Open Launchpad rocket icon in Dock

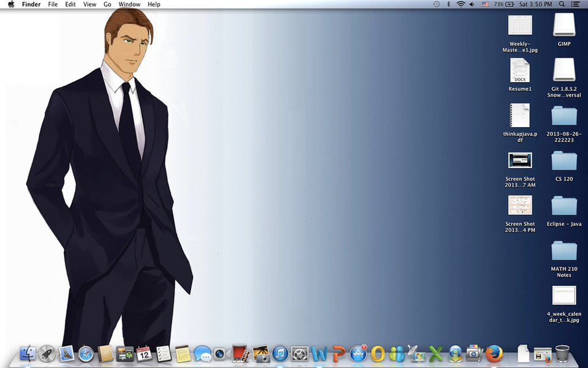click(x=47, y=354)
